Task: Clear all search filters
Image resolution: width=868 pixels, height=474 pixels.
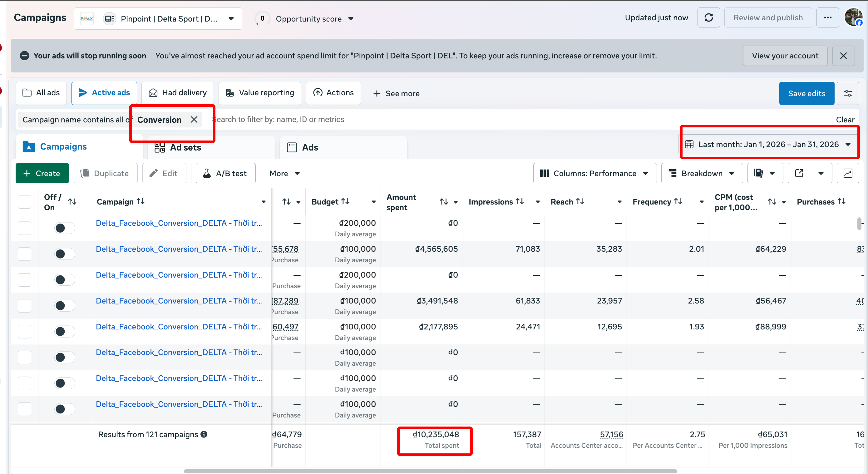Action: click(x=845, y=120)
